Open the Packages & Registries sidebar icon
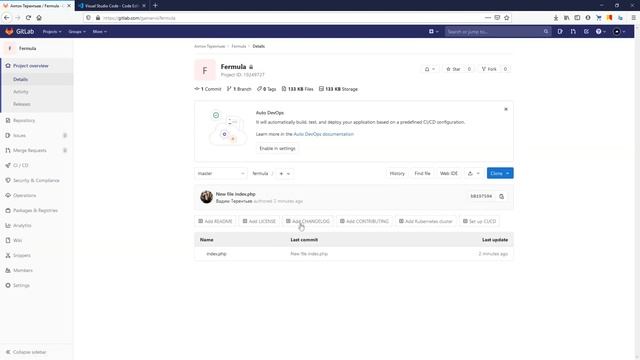 [x=8, y=210]
